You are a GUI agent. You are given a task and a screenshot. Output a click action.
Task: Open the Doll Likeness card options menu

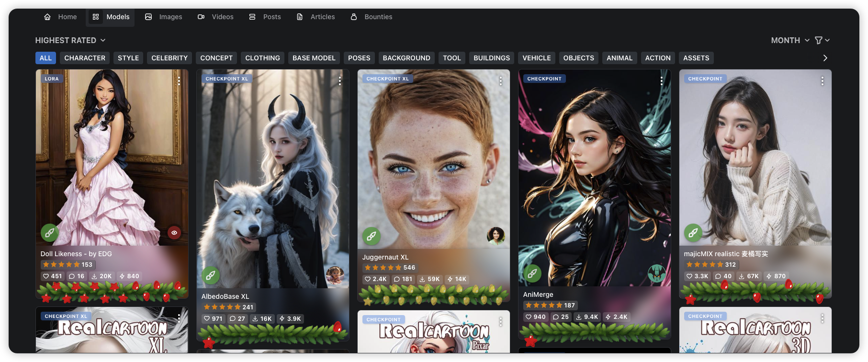(x=179, y=81)
